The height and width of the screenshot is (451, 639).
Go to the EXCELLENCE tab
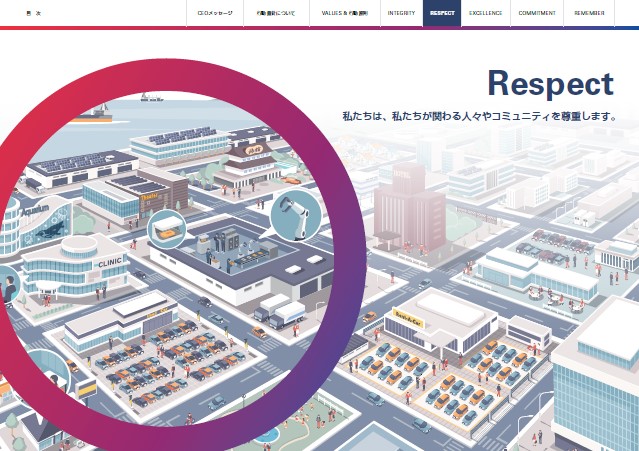[x=485, y=14]
